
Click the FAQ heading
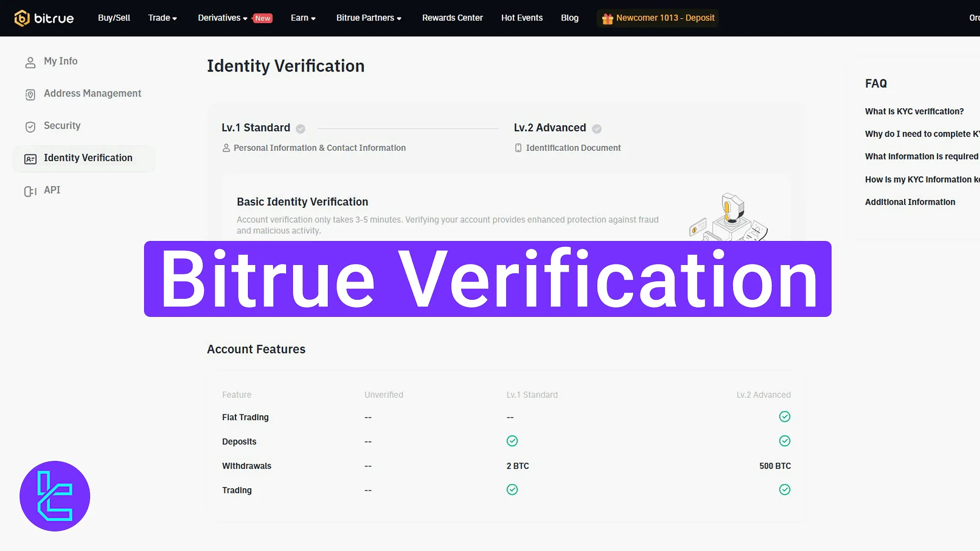tap(876, 84)
